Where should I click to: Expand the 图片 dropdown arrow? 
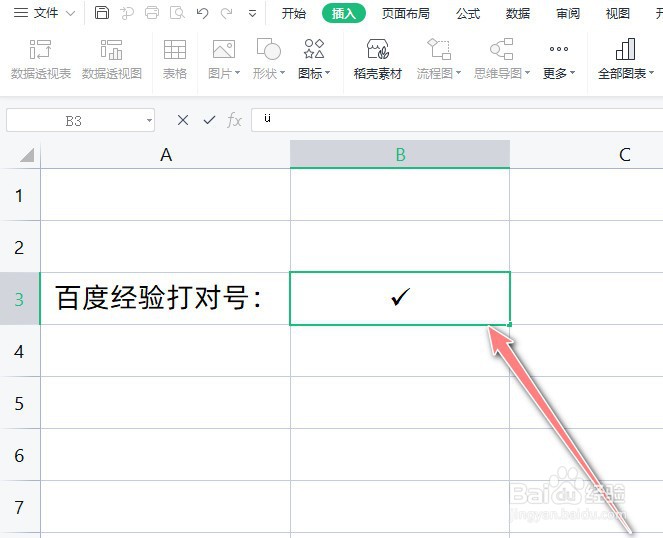237,73
